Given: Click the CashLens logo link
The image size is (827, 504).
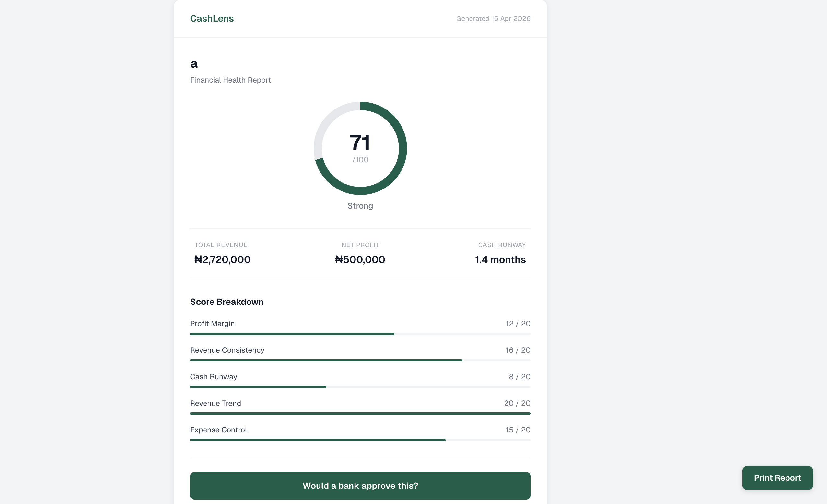Looking at the screenshot, I should 212,18.
